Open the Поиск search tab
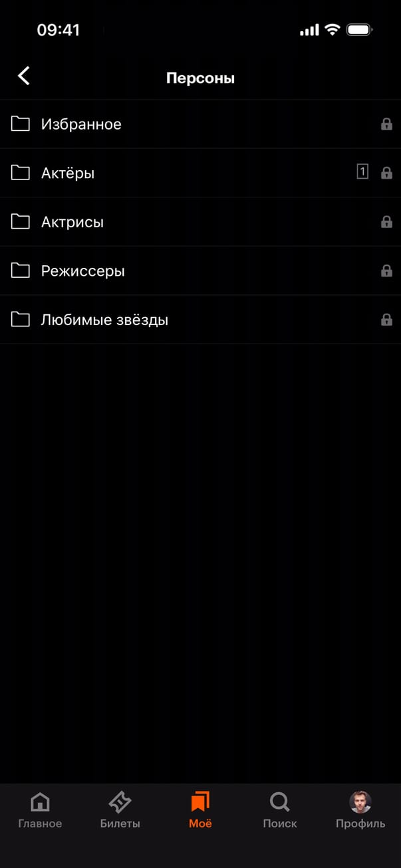This screenshot has height=868, width=401. (280, 810)
